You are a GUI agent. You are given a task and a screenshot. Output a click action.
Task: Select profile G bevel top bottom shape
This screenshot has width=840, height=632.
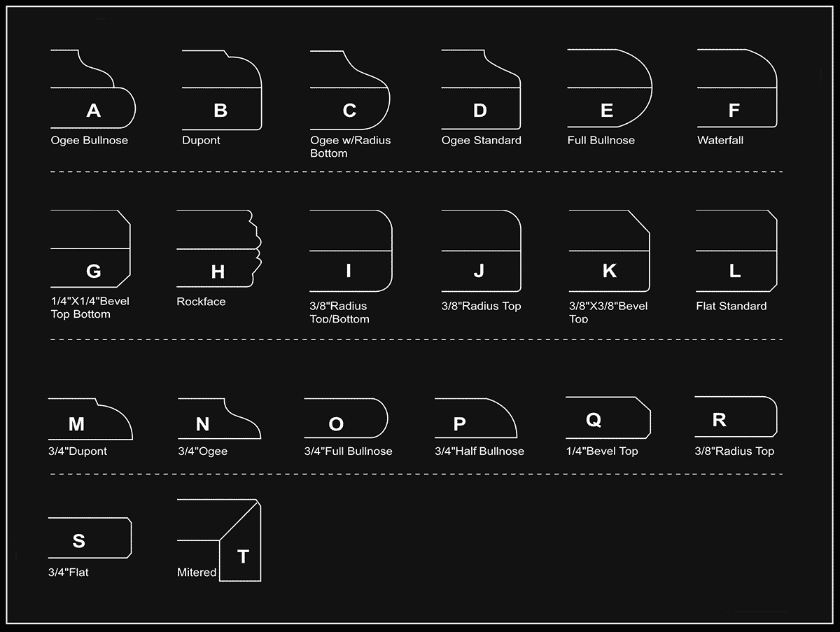click(x=91, y=248)
